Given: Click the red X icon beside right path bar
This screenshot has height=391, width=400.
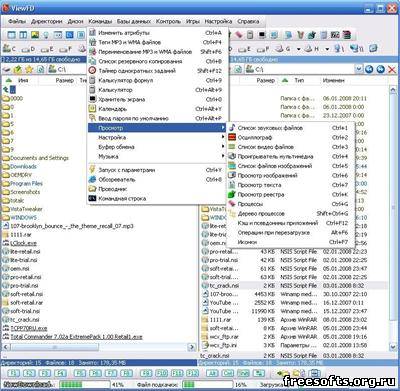Looking at the screenshot, I should pos(392,69).
